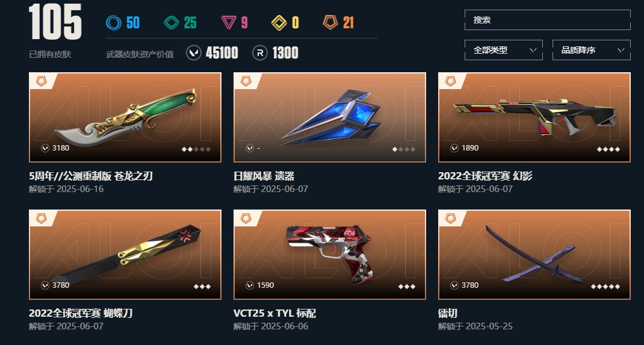Click the green tier icon next to 25

[172, 23]
